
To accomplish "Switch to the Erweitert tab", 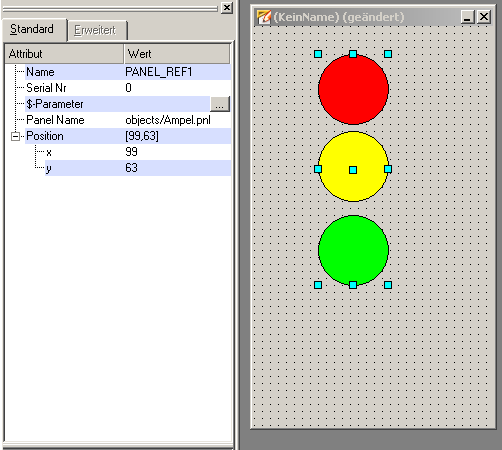I will pos(95,30).
